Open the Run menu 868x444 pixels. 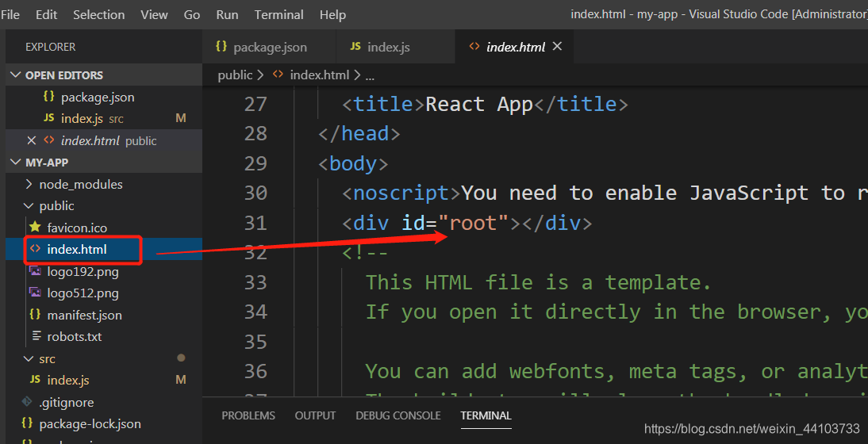(227, 15)
